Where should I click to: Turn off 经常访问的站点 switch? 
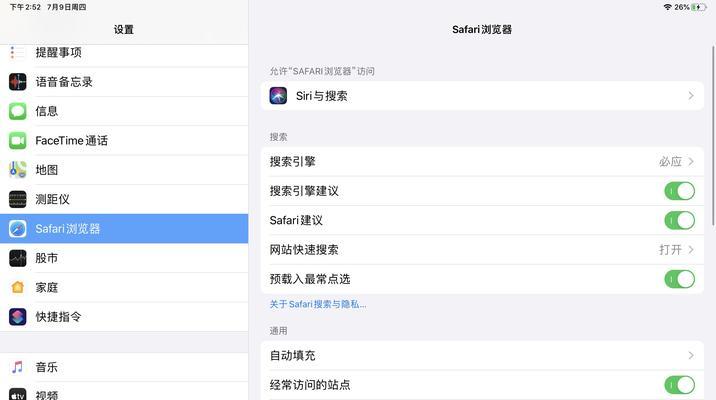(679, 385)
